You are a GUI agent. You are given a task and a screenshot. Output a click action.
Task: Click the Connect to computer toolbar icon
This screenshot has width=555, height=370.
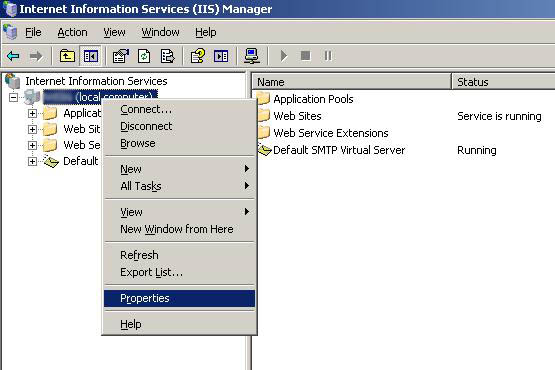(252, 56)
